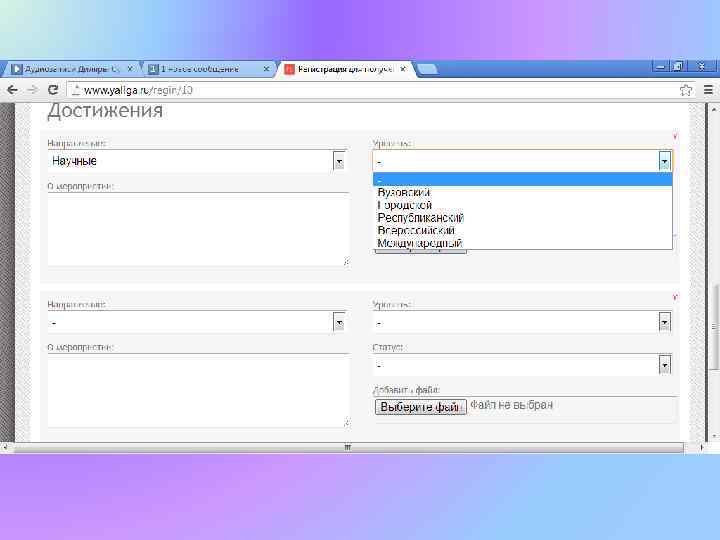The width and height of the screenshot is (720, 540).
Task: Click the horizontal scrollbar right arrow
Action: 702,447
